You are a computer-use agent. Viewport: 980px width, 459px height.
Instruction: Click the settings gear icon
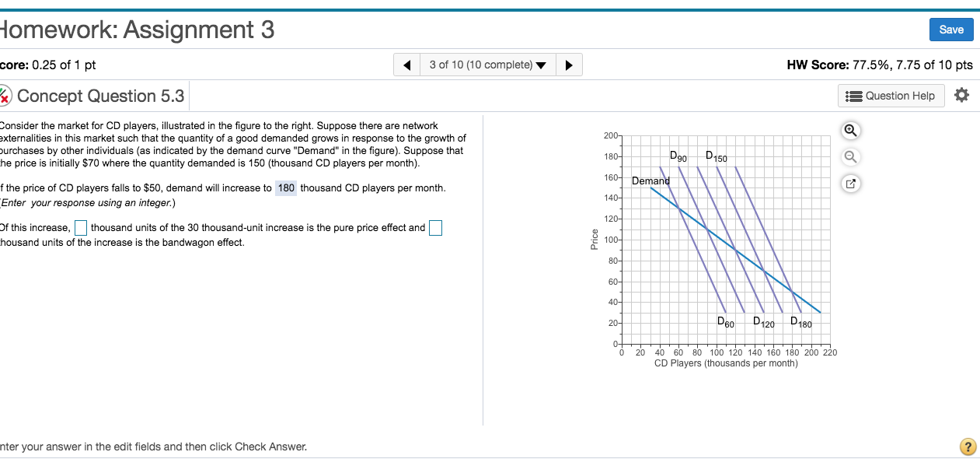961,95
